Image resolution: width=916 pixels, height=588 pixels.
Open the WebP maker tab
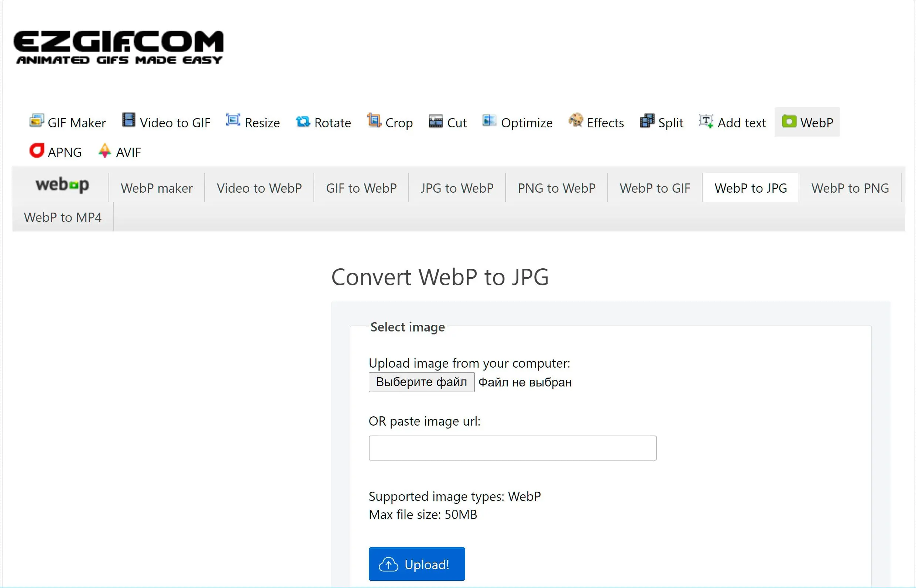156,188
